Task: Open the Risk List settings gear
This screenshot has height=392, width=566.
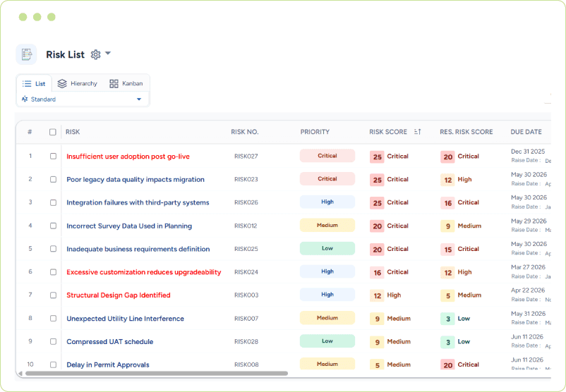Action: click(x=95, y=54)
